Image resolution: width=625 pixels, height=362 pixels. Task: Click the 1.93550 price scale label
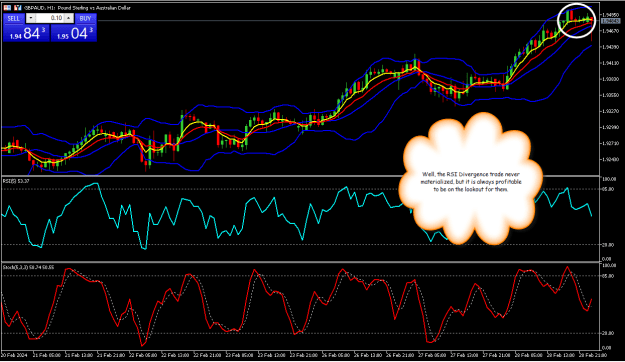pyautogui.click(x=610, y=95)
